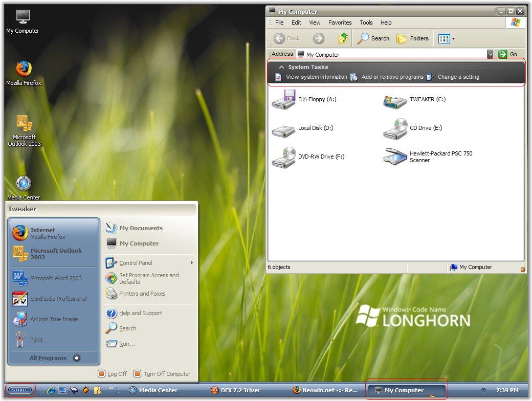Open the Hewlett-Packard PSC 750 Scanner
This screenshot has height=401, width=532.
395,157
